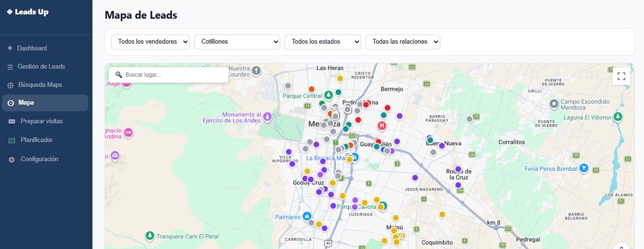644x249 pixels.
Task: Expand the Todos los vendedores dropdown
Action: tap(150, 42)
